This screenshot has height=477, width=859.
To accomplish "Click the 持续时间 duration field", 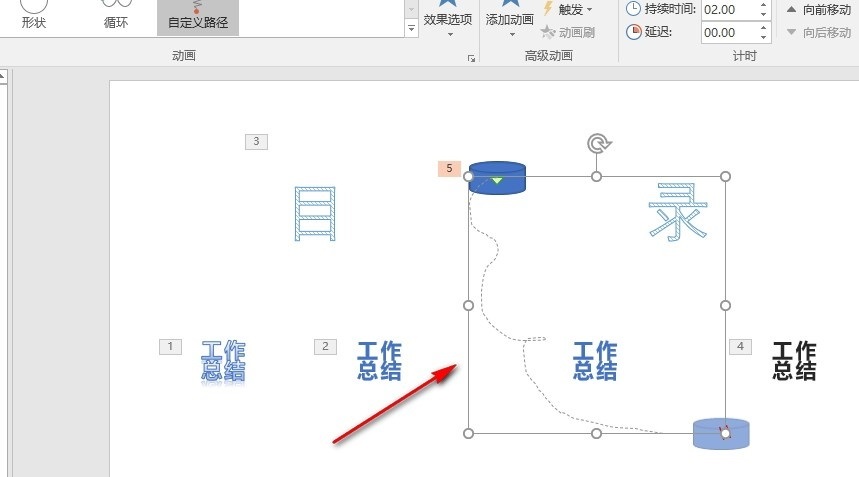I will 726,9.
